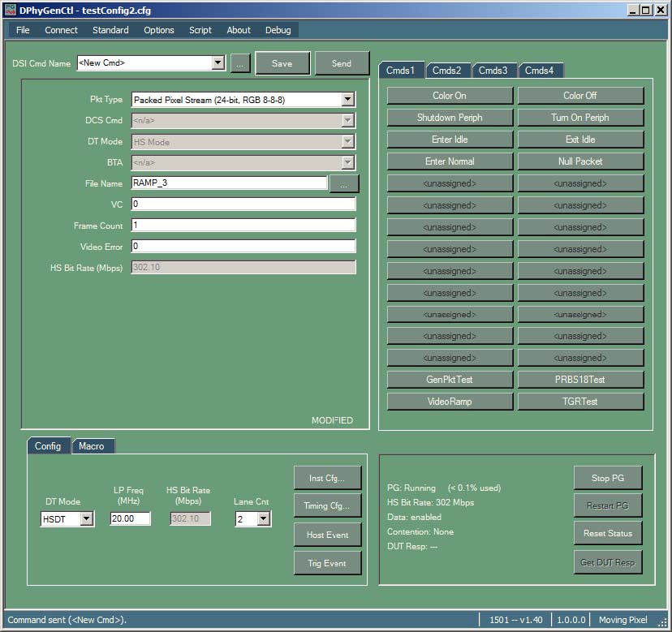672x632 pixels.
Task: Click the Color On command button
Action: tap(450, 96)
